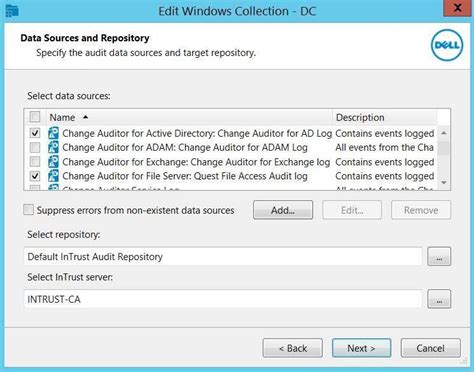Uncheck Change Auditor for File Server checkbox

tap(35, 176)
